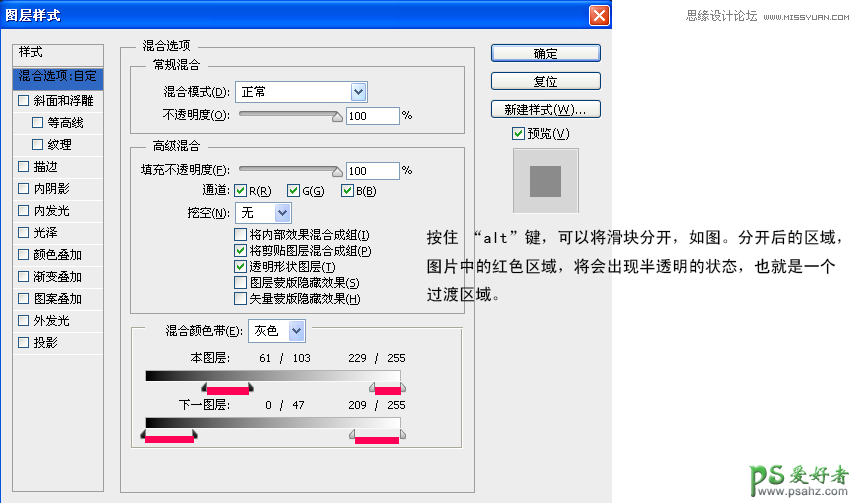The width and height of the screenshot is (860, 503).
Task: Uncheck 透明形状图层(T)
Action: click(240, 267)
